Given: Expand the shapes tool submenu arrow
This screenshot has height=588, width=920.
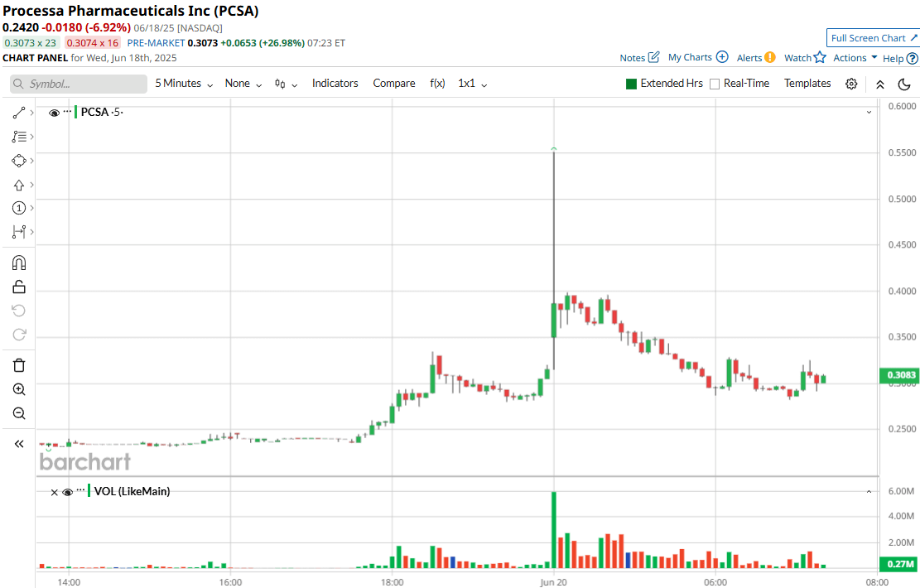Looking at the screenshot, I should pos(31,161).
